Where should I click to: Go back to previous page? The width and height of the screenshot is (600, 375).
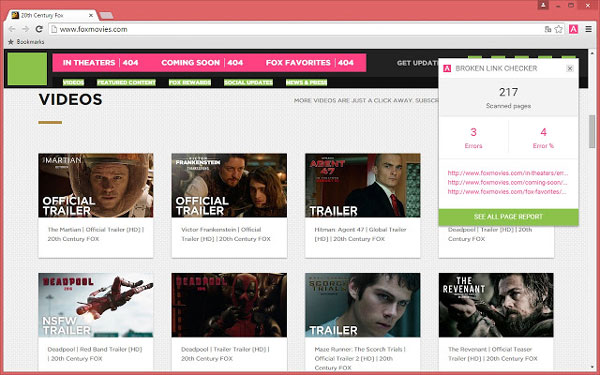(12, 29)
